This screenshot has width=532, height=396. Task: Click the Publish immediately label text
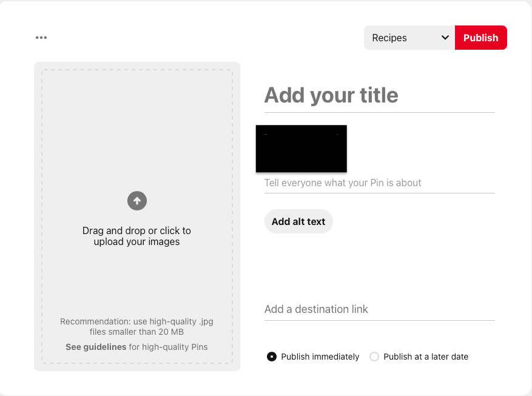320,357
